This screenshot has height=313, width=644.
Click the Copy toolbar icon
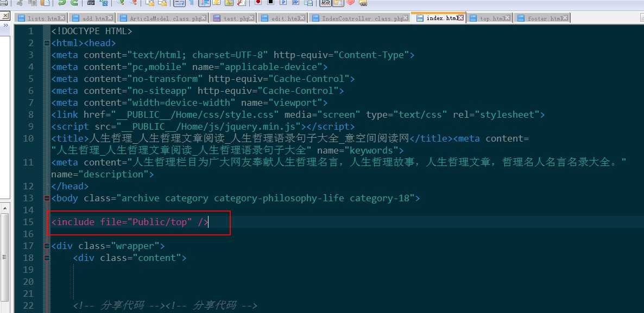tap(33, 3)
